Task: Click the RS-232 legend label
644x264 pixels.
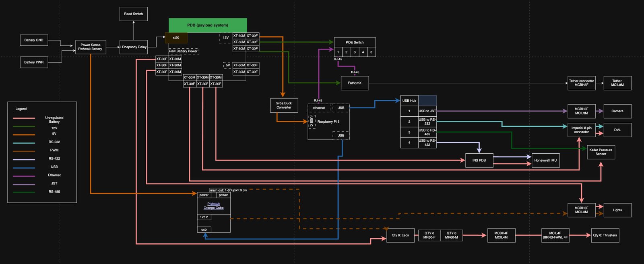Action: 54,142
